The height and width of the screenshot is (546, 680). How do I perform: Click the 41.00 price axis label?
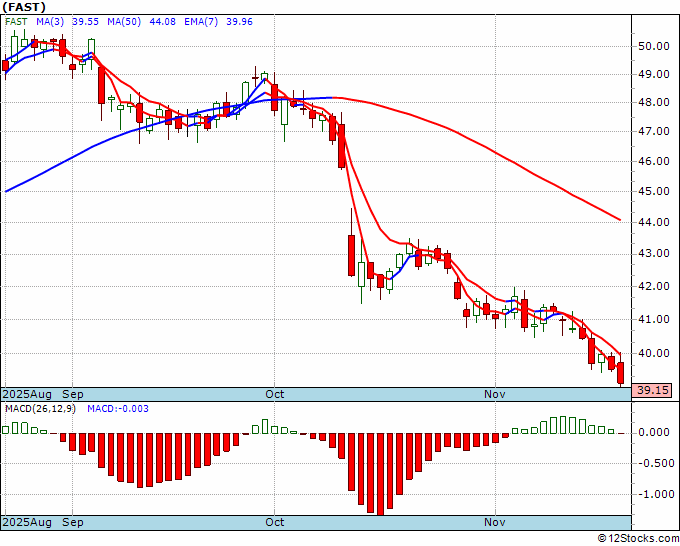pyautogui.click(x=654, y=320)
